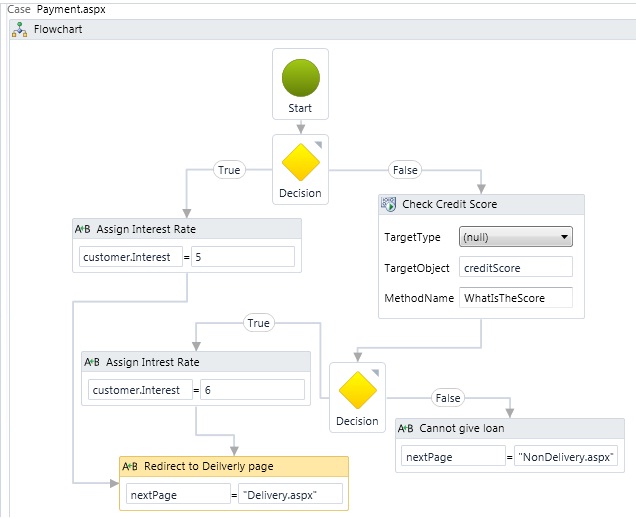Click the Check Credit Score activity icon
Viewport: 636px width, 518px height.
(x=389, y=204)
